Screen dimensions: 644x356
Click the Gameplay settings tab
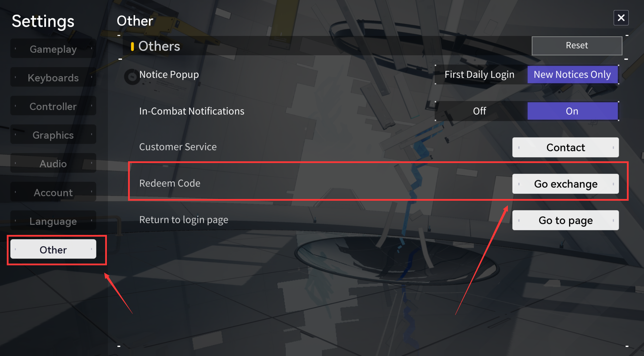pyautogui.click(x=53, y=49)
